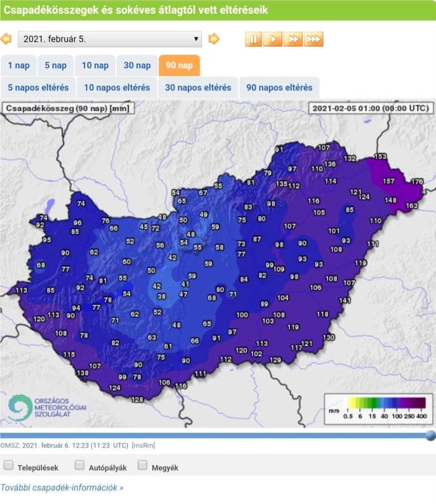
Task: Click the previous date left arrow
Action: tap(7, 39)
